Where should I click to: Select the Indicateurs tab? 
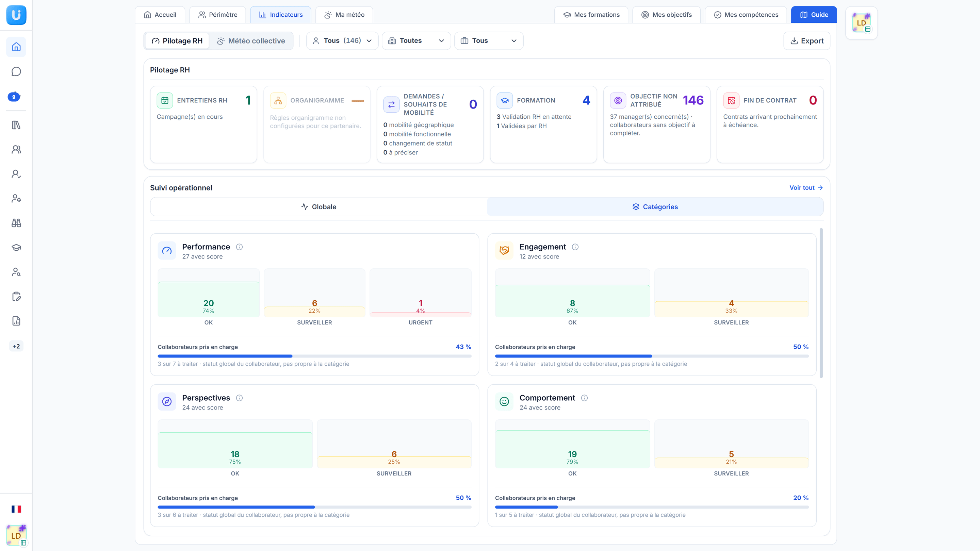pyautogui.click(x=281, y=14)
